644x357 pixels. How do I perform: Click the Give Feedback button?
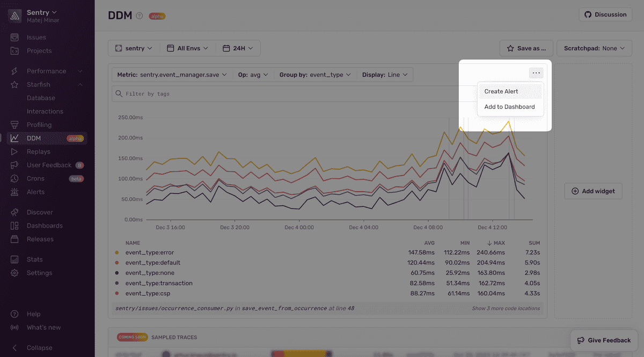[x=604, y=340]
